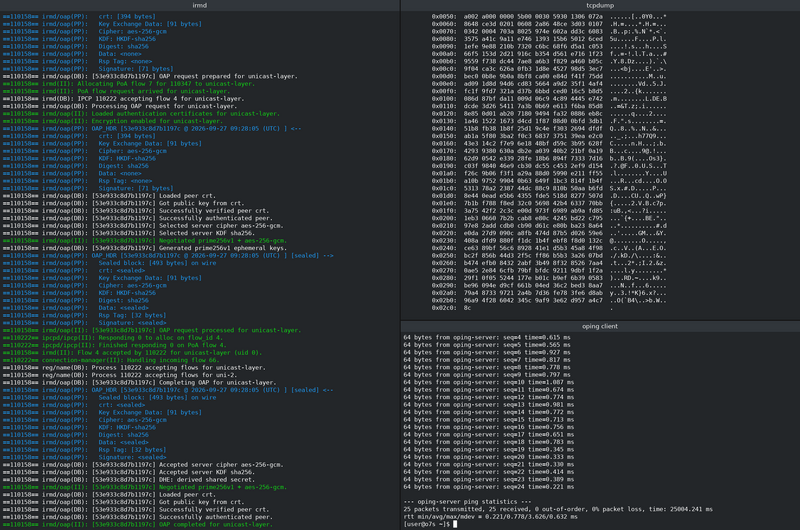Click 'Flow 4 accepted by 110222' log line

click(x=133, y=352)
